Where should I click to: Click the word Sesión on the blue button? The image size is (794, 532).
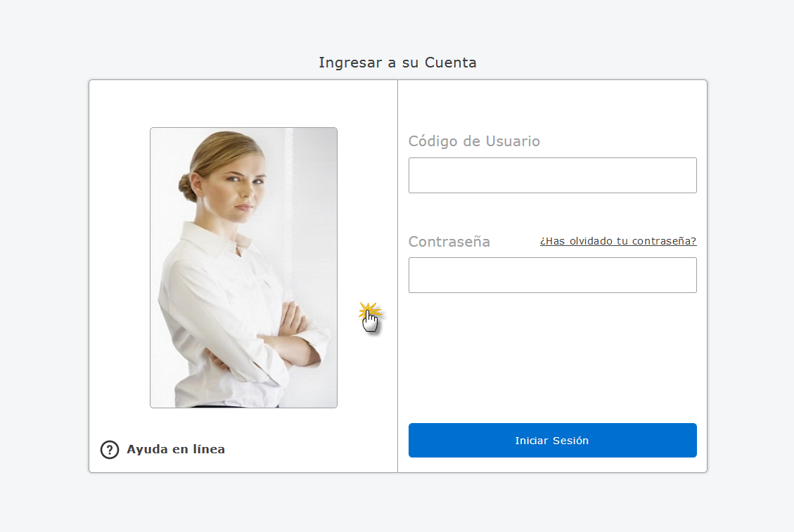[x=570, y=441]
